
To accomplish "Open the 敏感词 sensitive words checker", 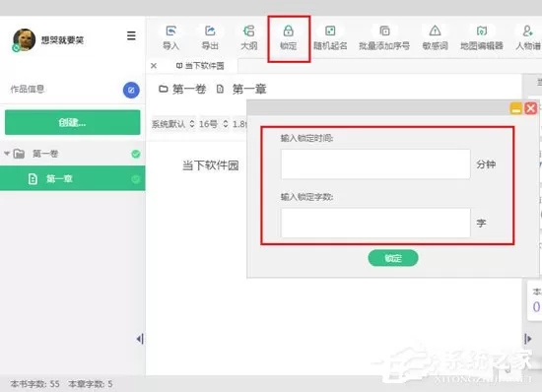I will coord(435,32).
